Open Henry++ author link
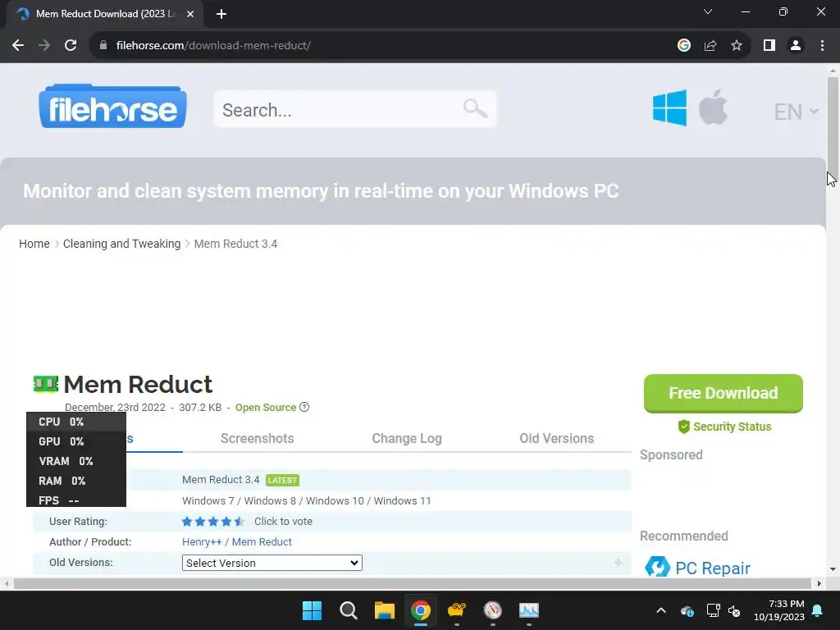840x630 pixels. [x=202, y=541]
